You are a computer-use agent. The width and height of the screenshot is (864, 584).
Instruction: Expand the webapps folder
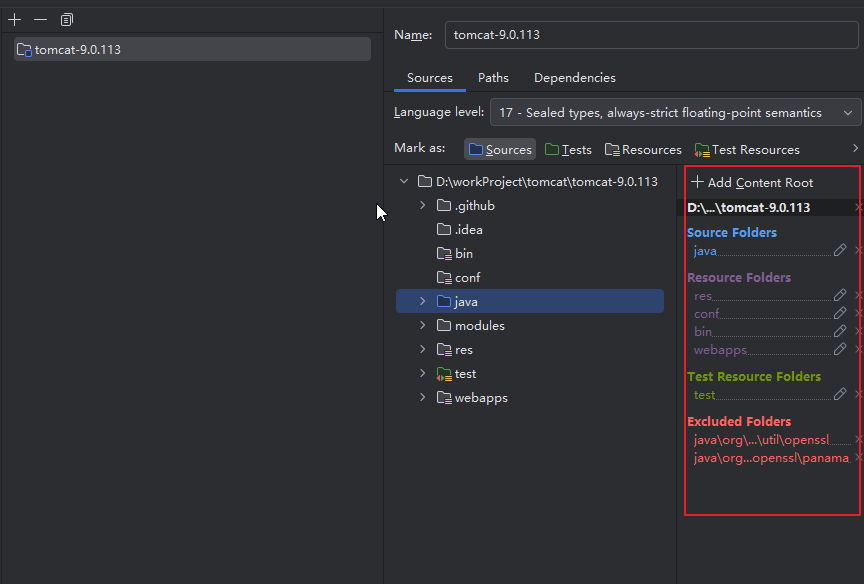pyautogui.click(x=423, y=398)
